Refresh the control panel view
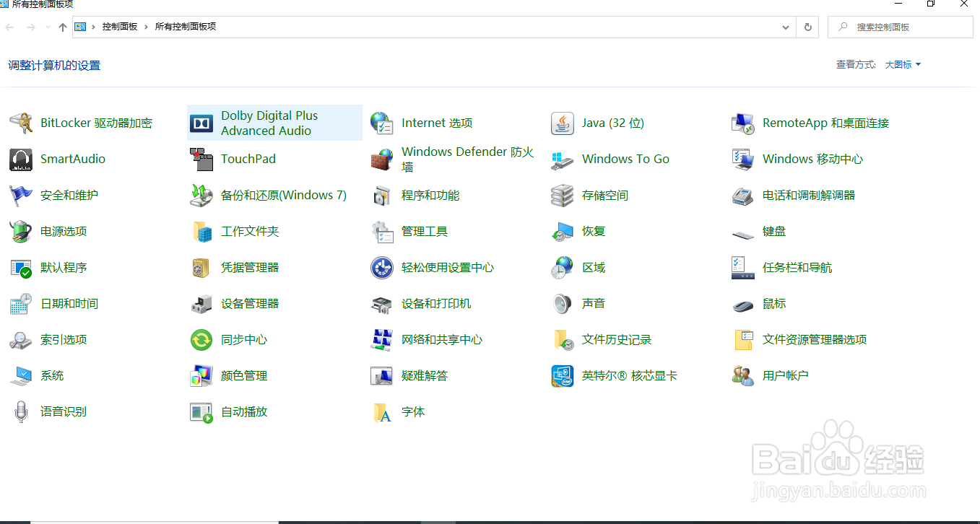980x524 pixels. (808, 27)
